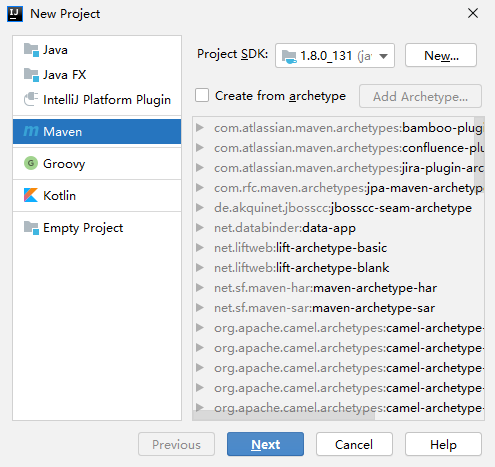
Task: Open the New... SDK button
Action: pos(441,55)
